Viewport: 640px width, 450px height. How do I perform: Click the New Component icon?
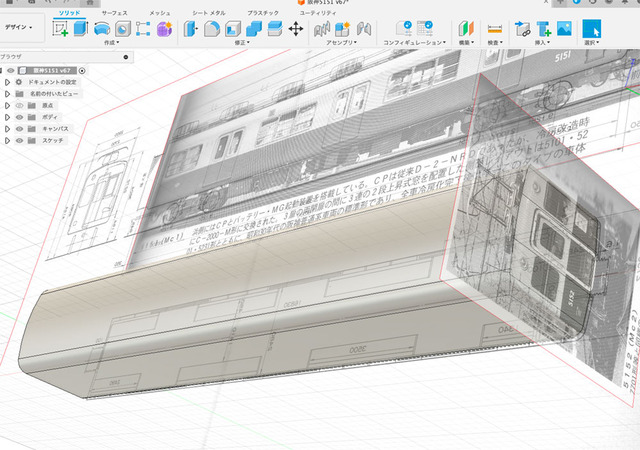(342, 29)
